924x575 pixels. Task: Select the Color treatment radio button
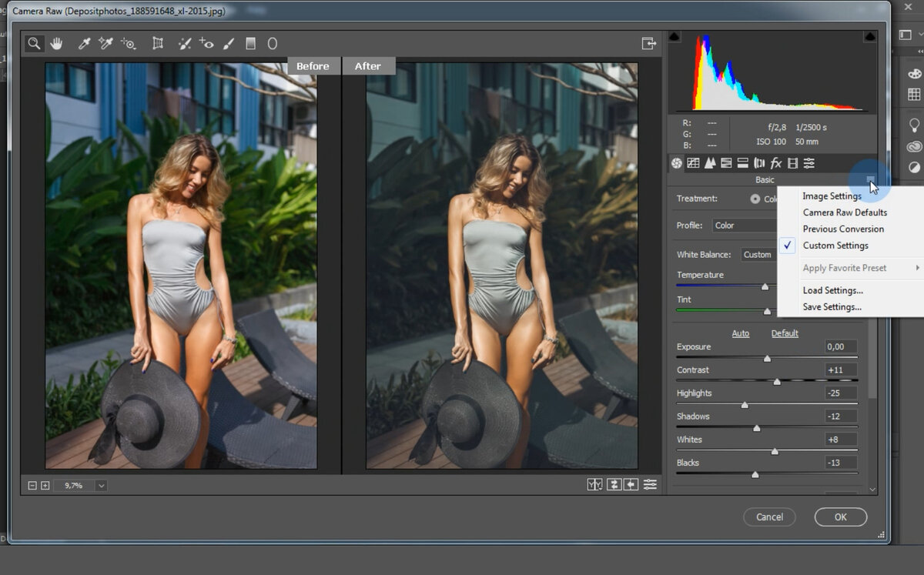point(755,199)
